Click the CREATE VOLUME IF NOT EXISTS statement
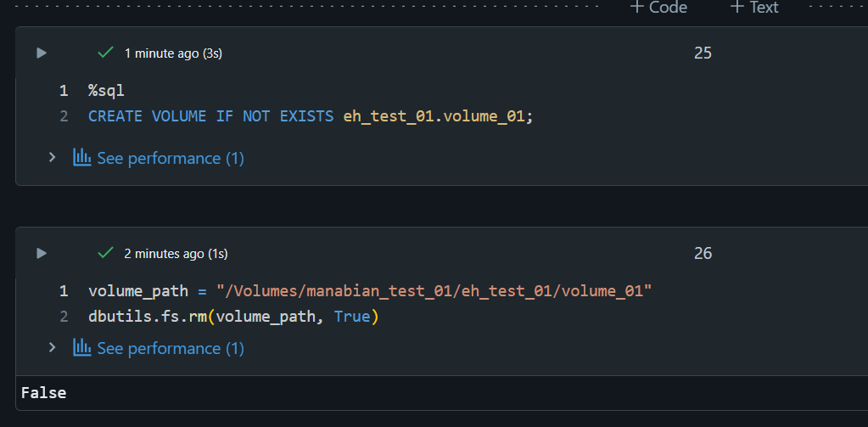Image resolution: width=868 pixels, height=427 pixels. pos(211,116)
